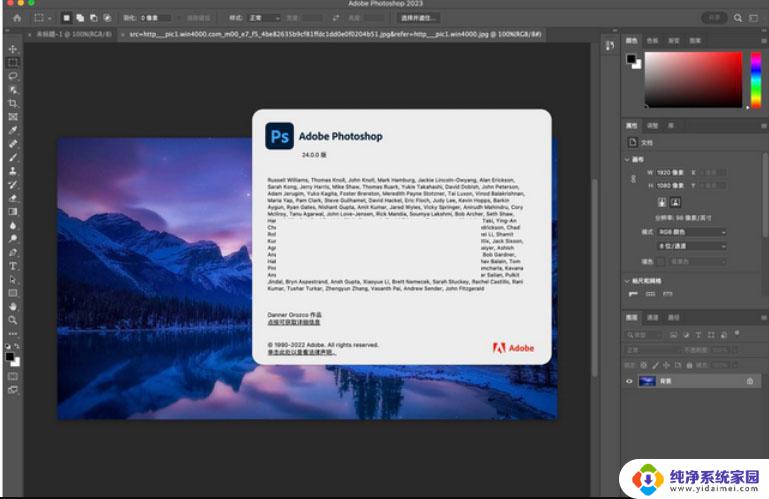Switch to the Patterns tab
769x499 pixels.
tap(695, 41)
